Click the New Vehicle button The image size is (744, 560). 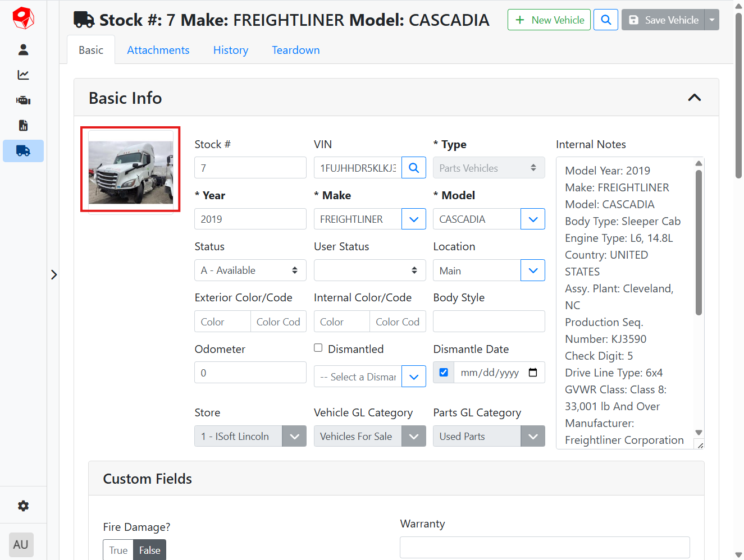click(x=549, y=20)
